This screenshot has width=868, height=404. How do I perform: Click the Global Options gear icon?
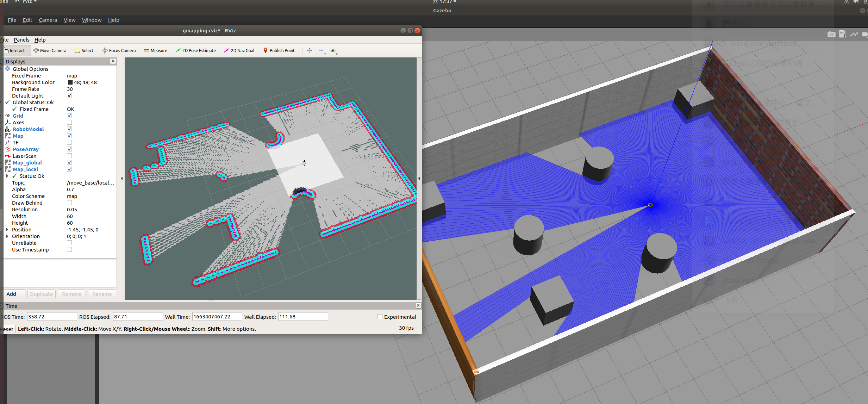(7, 69)
